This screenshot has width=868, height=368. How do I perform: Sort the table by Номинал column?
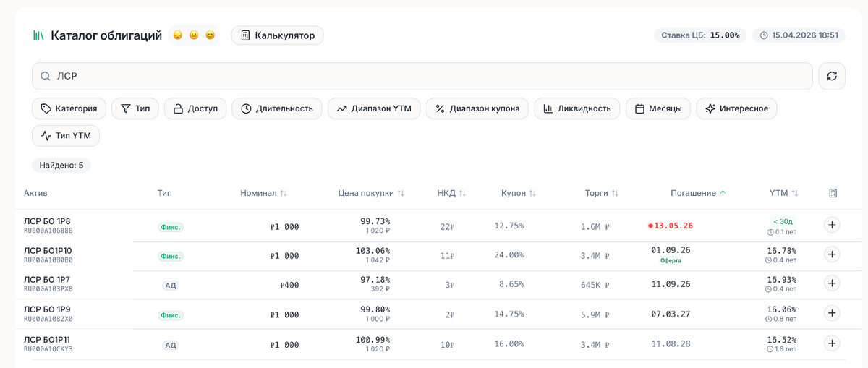pyautogui.click(x=264, y=193)
